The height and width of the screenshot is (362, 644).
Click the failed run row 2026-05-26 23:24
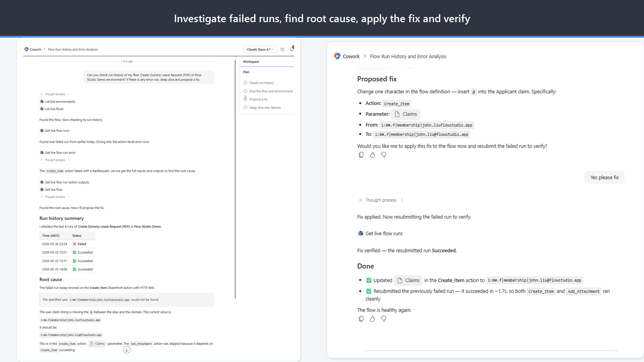[x=67, y=244]
